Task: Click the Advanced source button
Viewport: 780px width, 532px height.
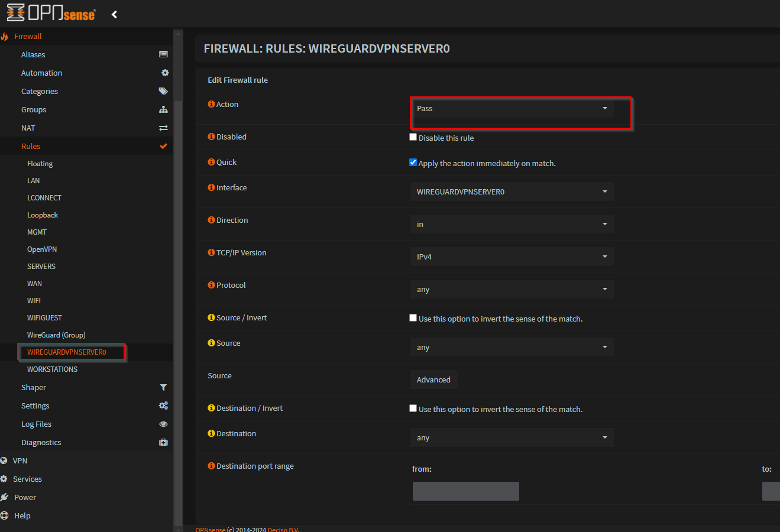Action: [x=433, y=379]
